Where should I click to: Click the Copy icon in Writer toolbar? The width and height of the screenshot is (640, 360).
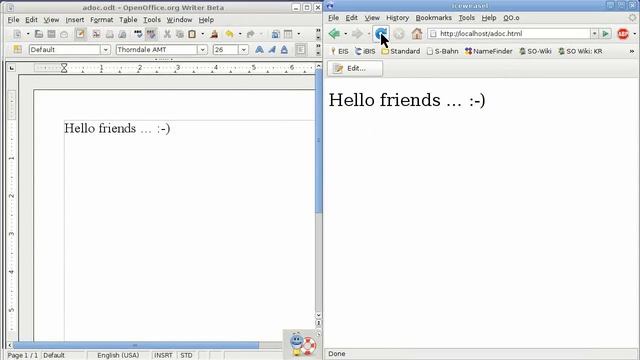click(x=180, y=34)
